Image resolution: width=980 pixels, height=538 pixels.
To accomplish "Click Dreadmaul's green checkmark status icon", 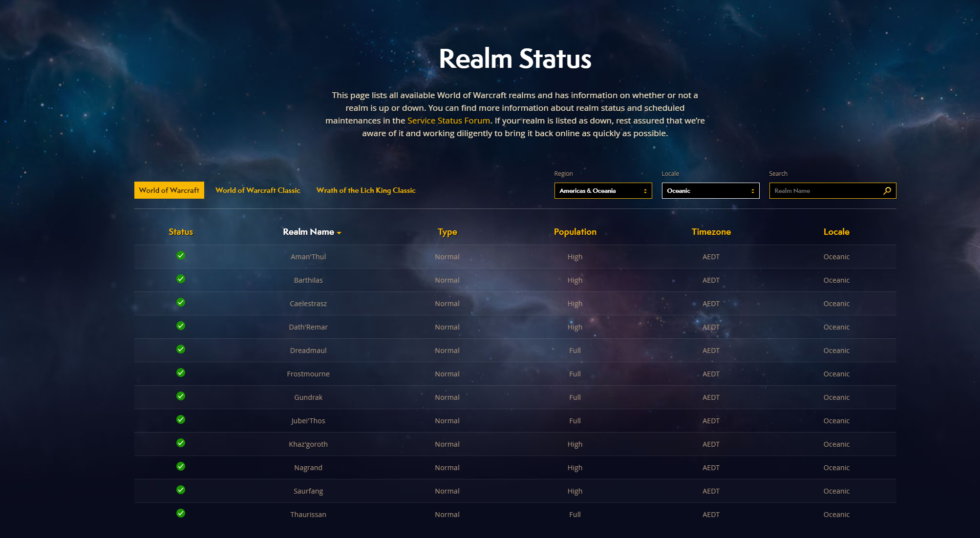I will (181, 349).
